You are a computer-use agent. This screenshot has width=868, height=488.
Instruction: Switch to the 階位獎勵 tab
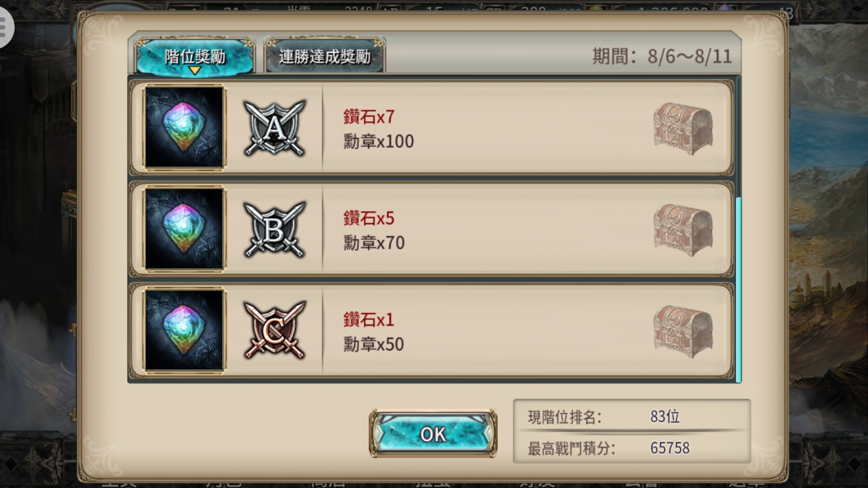click(195, 56)
